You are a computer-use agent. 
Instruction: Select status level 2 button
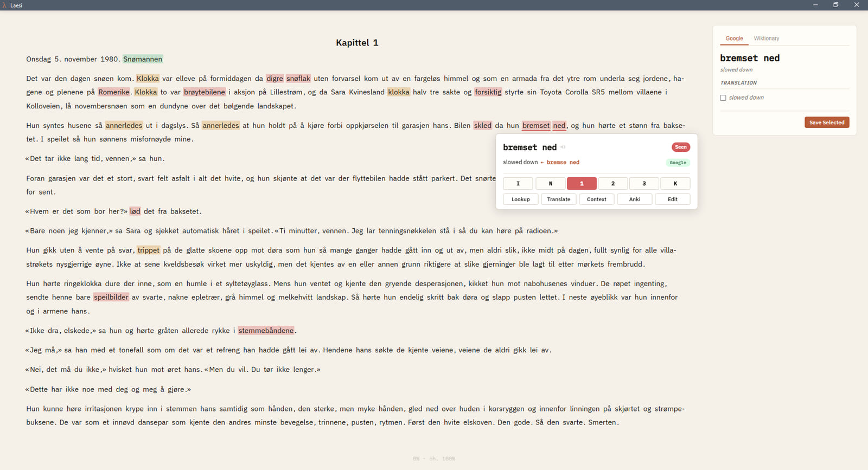tap(613, 183)
